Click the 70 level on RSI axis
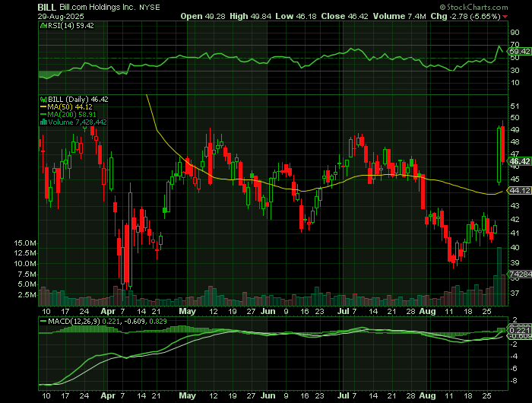The width and height of the screenshot is (532, 403). click(515, 45)
